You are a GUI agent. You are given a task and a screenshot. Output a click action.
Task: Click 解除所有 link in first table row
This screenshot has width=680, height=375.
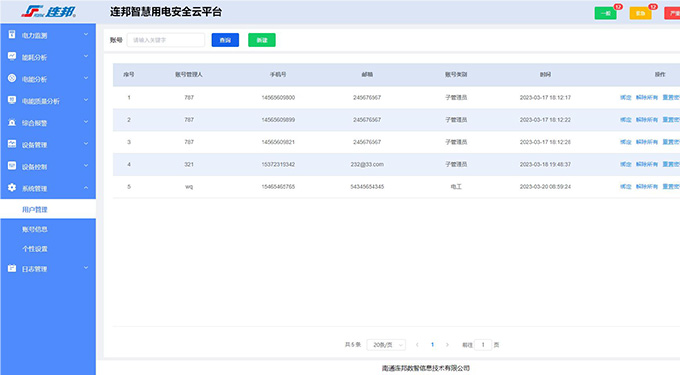(647, 98)
